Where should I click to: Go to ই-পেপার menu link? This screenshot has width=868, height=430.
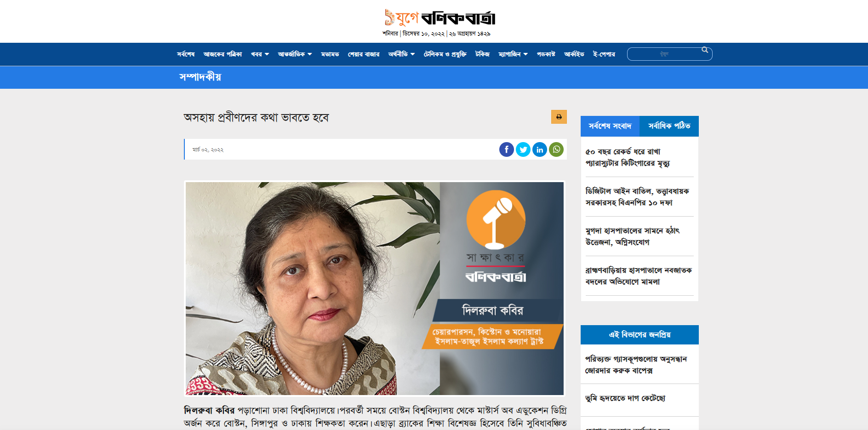[x=604, y=54]
